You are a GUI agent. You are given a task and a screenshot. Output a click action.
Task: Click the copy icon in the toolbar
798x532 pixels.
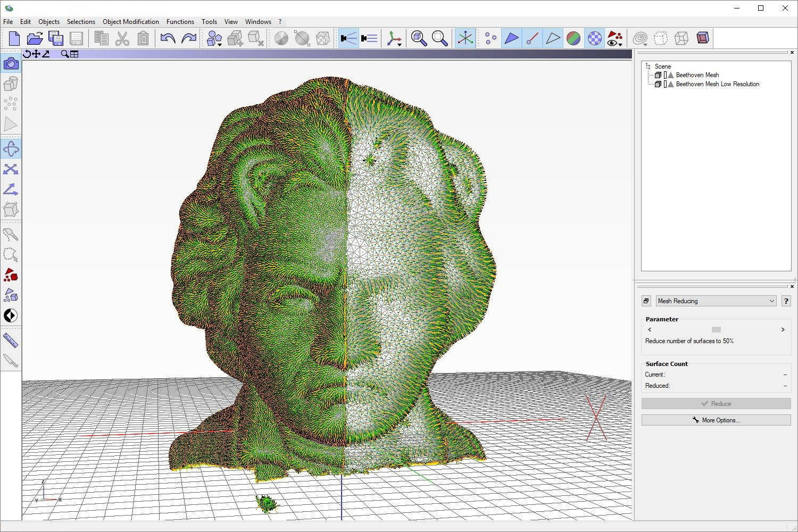(x=101, y=38)
